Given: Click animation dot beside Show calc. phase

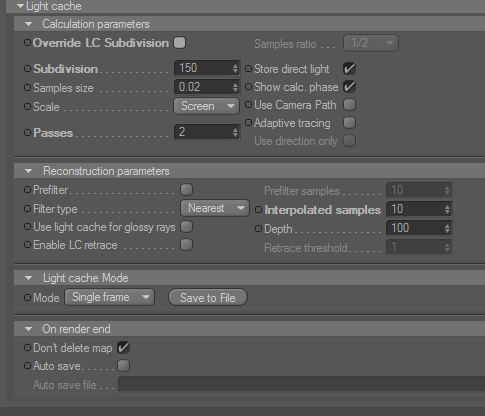Looking at the screenshot, I should coord(249,87).
